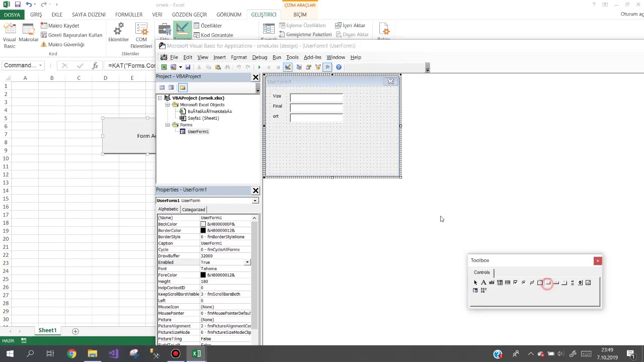Viewport: 644px width, 362px height.
Task: Select Controls tab in Toolbox
Action: (481, 273)
